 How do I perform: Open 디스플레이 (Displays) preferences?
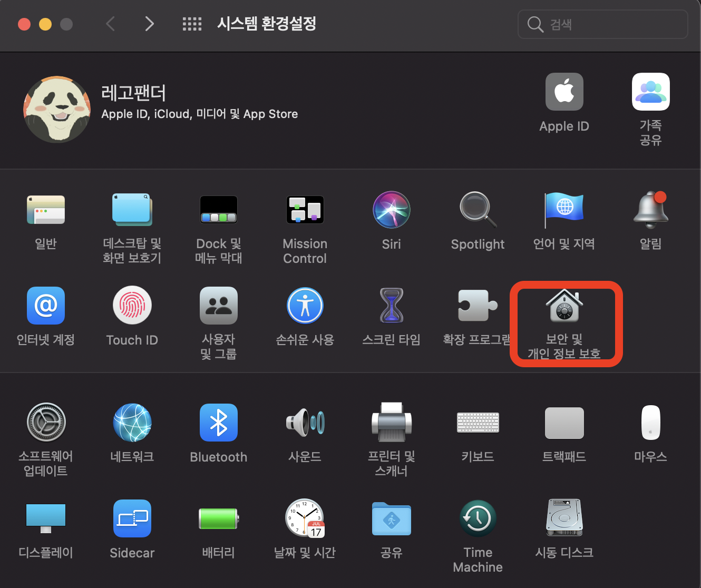click(46, 518)
